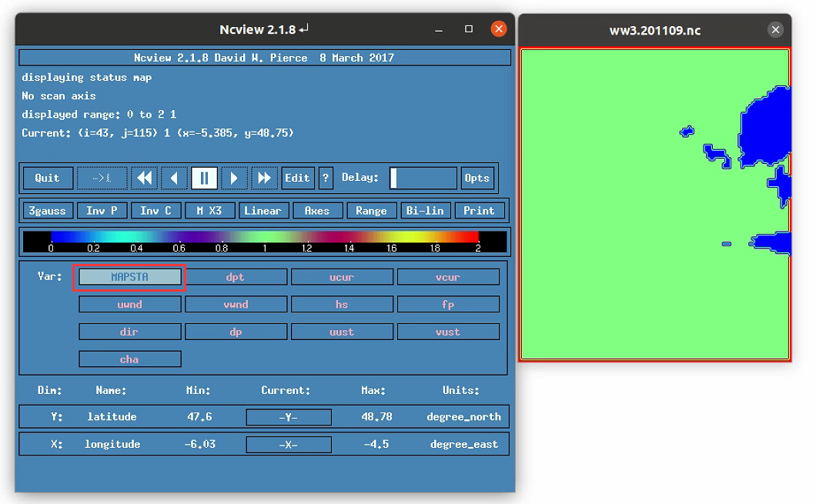This screenshot has width=816, height=504.
Task: Pause playback with the pause button
Action: coord(204,178)
